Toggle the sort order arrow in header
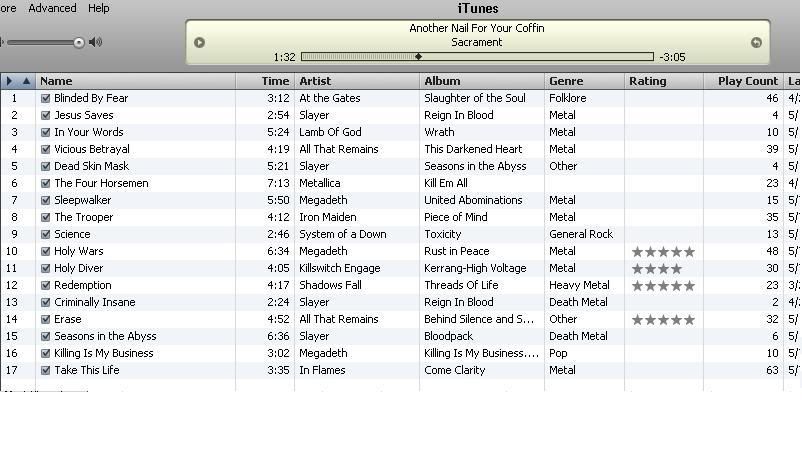The height and width of the screenshot is (452, 802). coord(26,81)
